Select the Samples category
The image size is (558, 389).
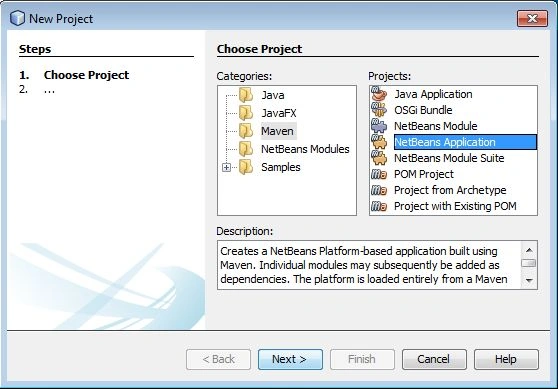click(280, 167)
